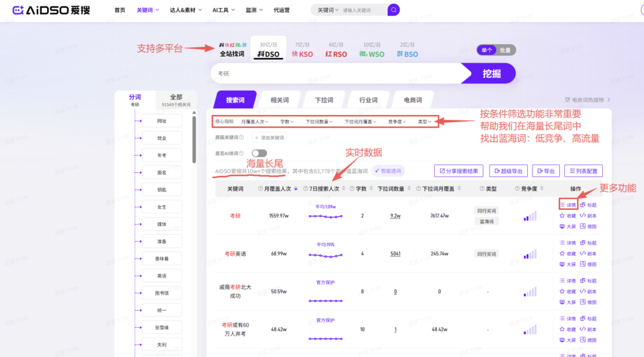Switch to the 电商词 tab
This screenshot has height=357, width=644.
413,100
